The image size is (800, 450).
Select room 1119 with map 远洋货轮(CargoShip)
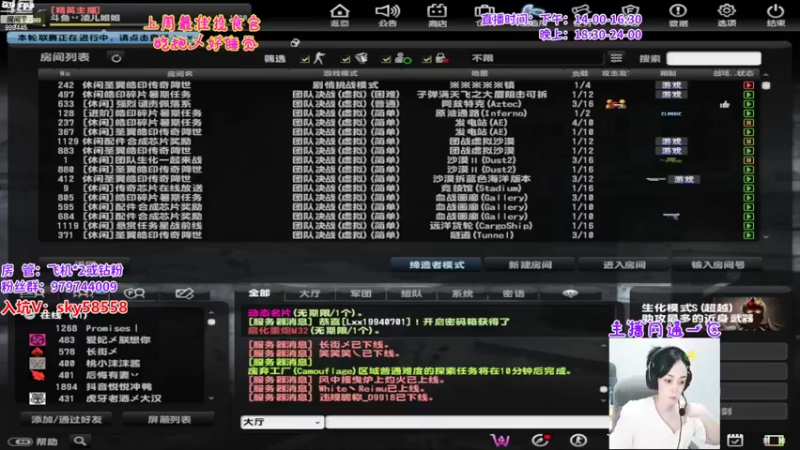398,226
